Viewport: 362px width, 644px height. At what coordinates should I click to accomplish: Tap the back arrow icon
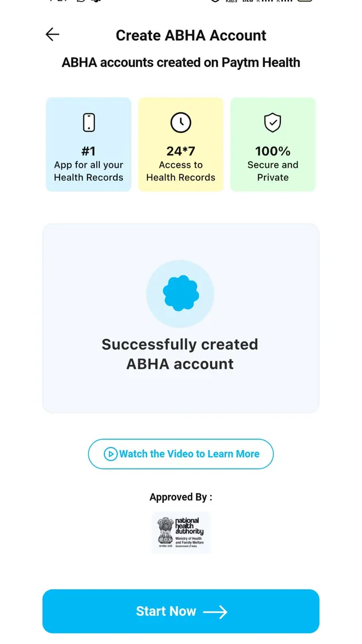pyautogui.click(x=52, y=35)
